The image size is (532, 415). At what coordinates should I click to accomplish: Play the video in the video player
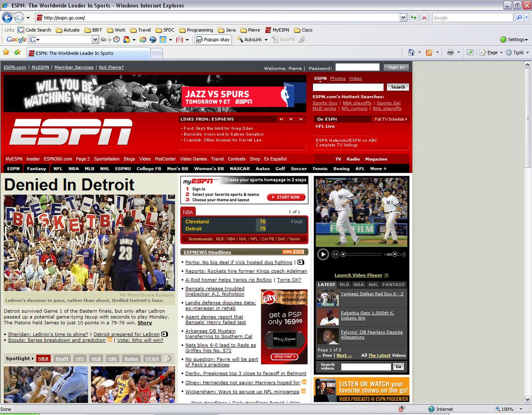tap(323, 254)
